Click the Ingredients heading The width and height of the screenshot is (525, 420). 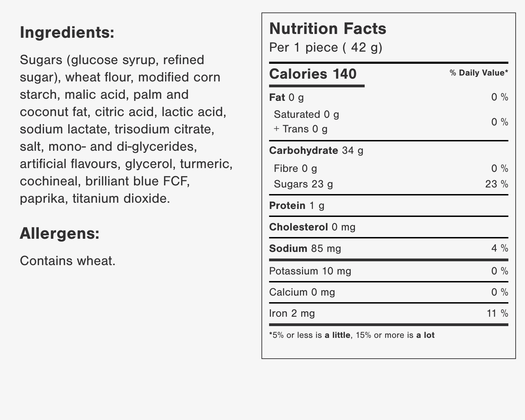coord(67,33)
